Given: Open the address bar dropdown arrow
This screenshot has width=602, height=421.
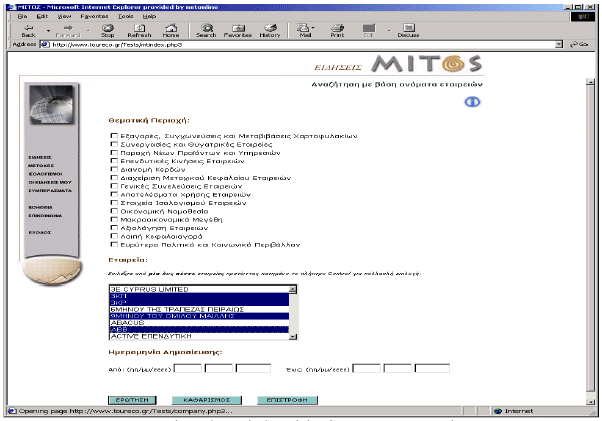Looking at the screenshot, I should point(558,45).
